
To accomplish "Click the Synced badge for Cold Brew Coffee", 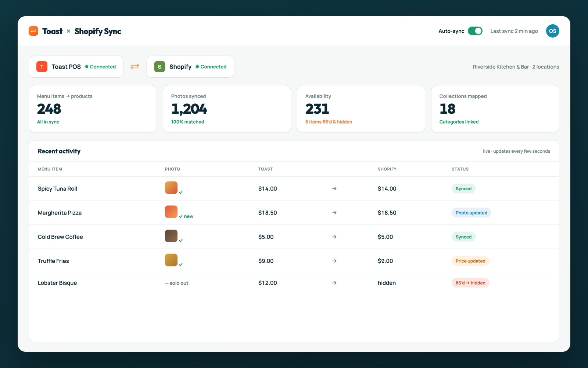I will pos(463,237).
